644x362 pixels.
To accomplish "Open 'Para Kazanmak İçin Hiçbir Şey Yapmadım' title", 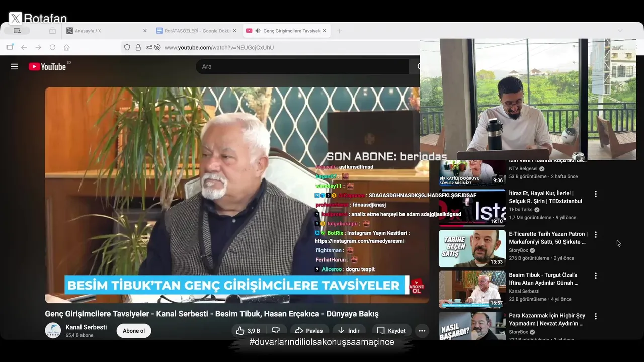I will [x=547, y=319].
